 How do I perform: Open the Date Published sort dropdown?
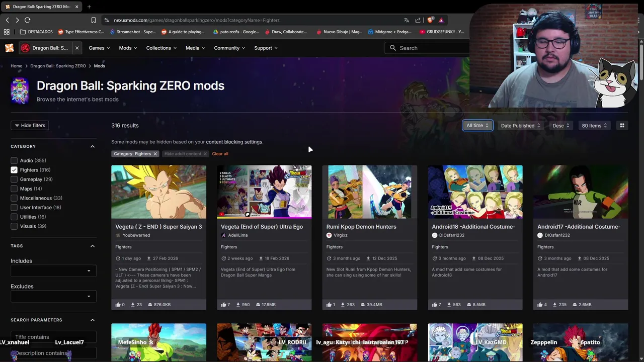coord(520,126)
